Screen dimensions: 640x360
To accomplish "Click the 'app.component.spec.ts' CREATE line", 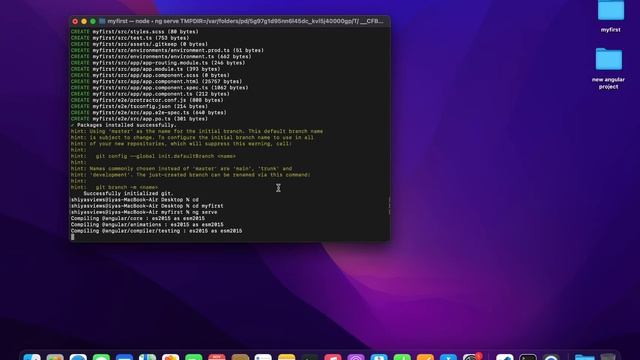I will pyautogui.click(x=160, y=88).
